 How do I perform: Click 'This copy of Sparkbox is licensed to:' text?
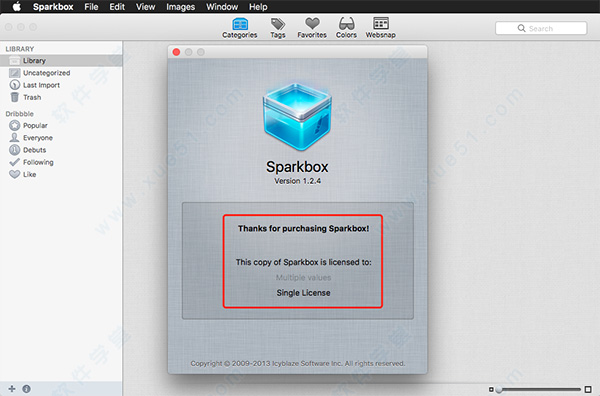[303, 262]
